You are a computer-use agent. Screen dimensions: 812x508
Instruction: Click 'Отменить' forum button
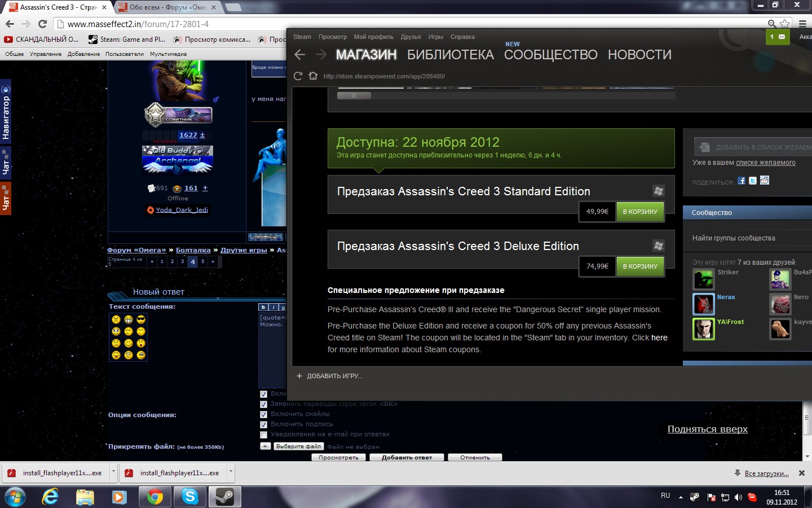click(x=475, y=457)
